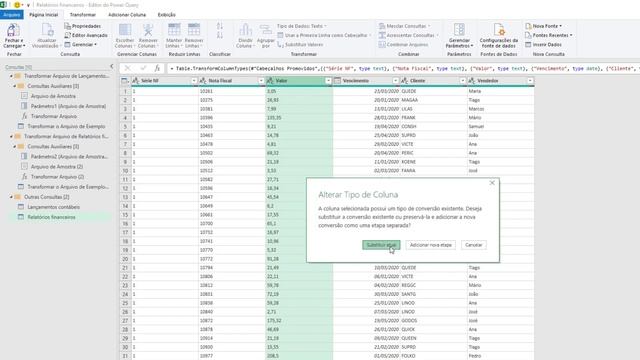Click Adicionar nova etapa in the dialog

click(431, 245)
